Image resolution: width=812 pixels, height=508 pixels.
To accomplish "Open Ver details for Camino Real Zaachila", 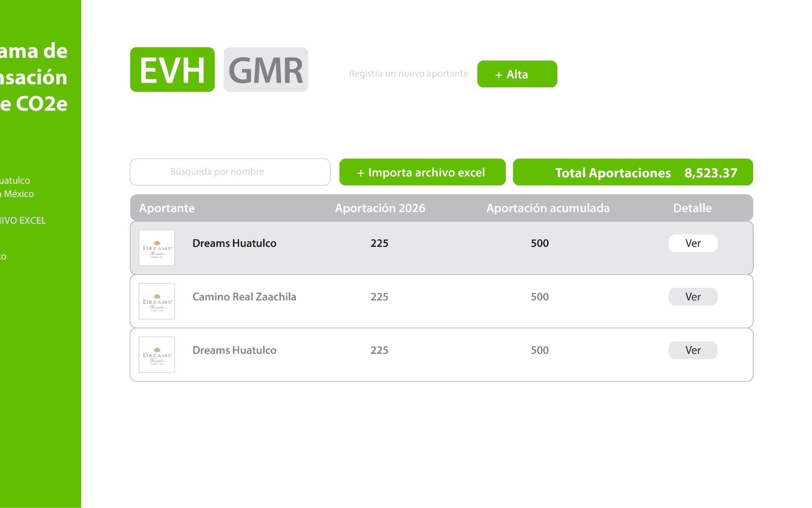I will (x=693, y=297).
